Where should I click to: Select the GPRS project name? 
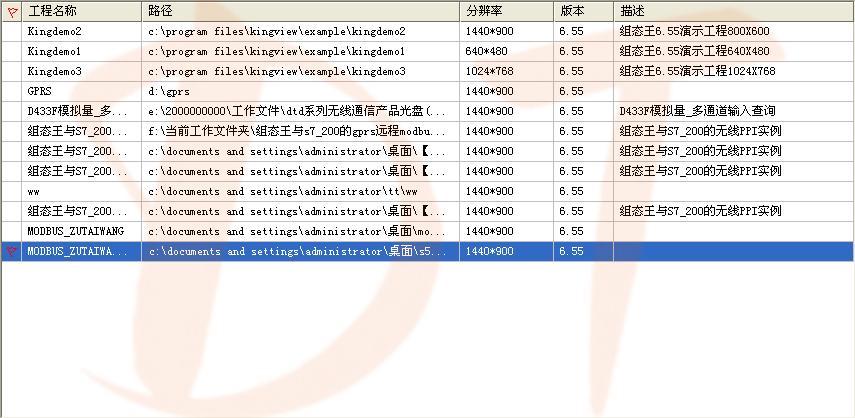point(39,92)
